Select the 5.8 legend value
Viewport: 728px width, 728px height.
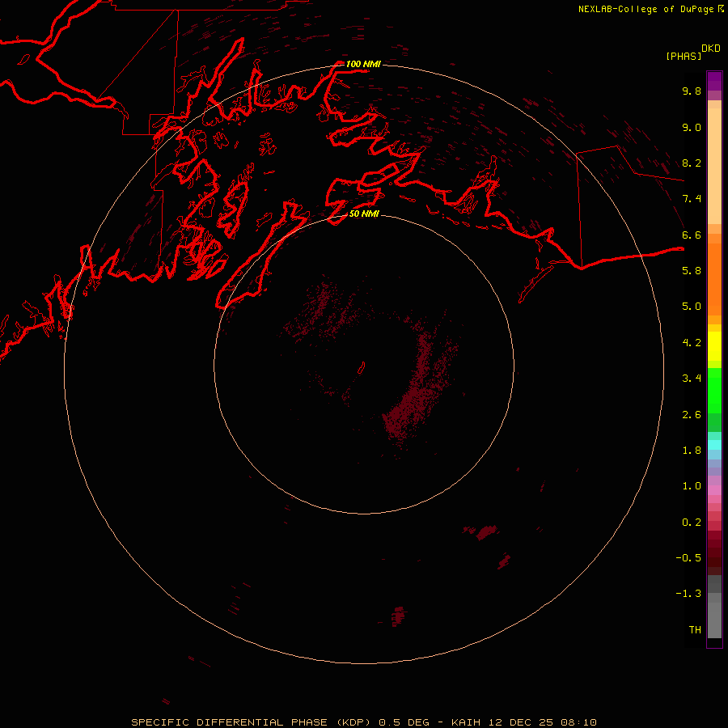pos(692,271)
